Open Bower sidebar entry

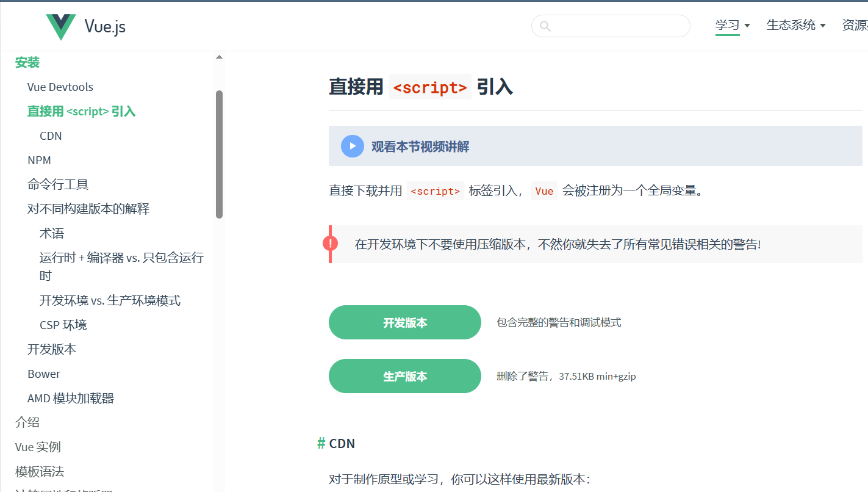point(44,374)
